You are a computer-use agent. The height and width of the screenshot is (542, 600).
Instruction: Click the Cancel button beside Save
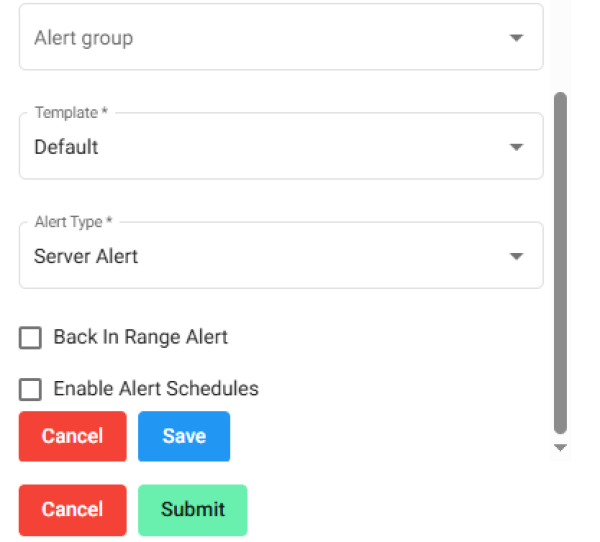[72, 436]
